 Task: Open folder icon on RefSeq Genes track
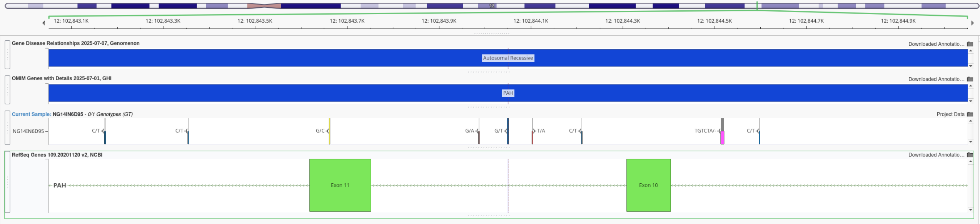pos(970,155)
